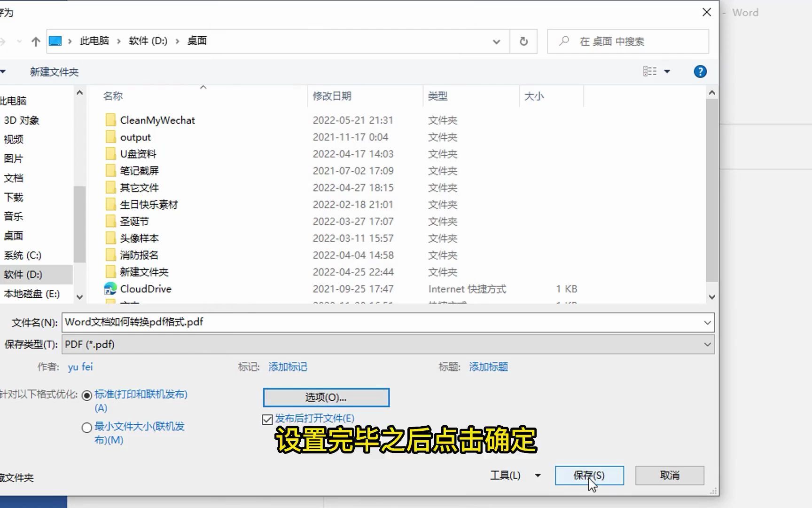Click navigation pane scrollbar up arrow
Screen dimensions: 812x508
(x=79, y=93)
